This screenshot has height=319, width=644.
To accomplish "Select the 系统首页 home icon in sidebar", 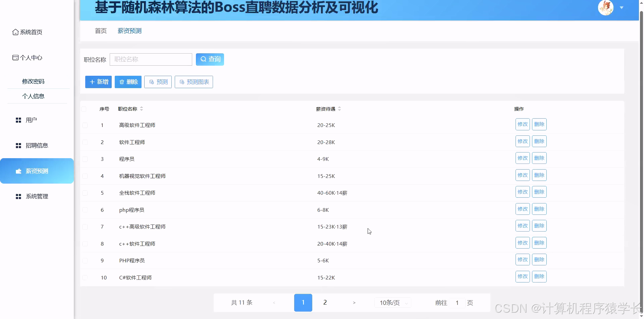I will 15,32.
